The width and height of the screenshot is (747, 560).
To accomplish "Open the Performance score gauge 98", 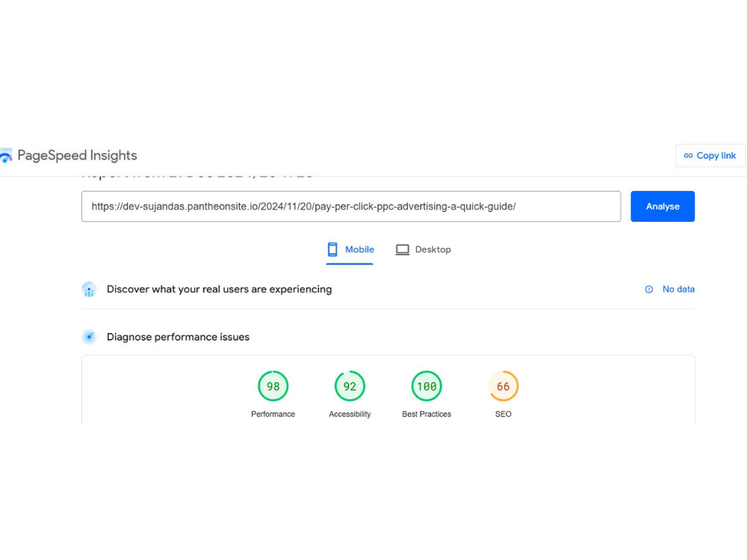I will click(x=273, y=386).
